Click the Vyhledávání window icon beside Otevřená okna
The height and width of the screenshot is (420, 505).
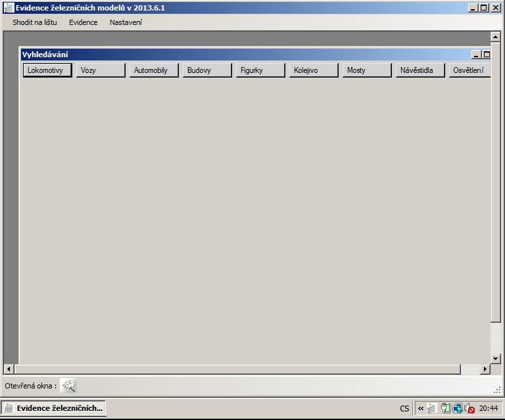69,386
